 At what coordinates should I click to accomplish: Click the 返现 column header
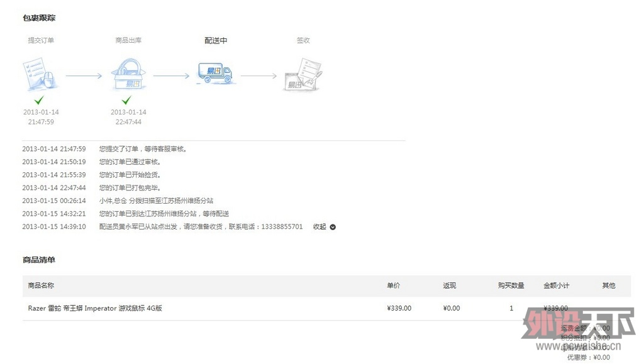point(449,285)
